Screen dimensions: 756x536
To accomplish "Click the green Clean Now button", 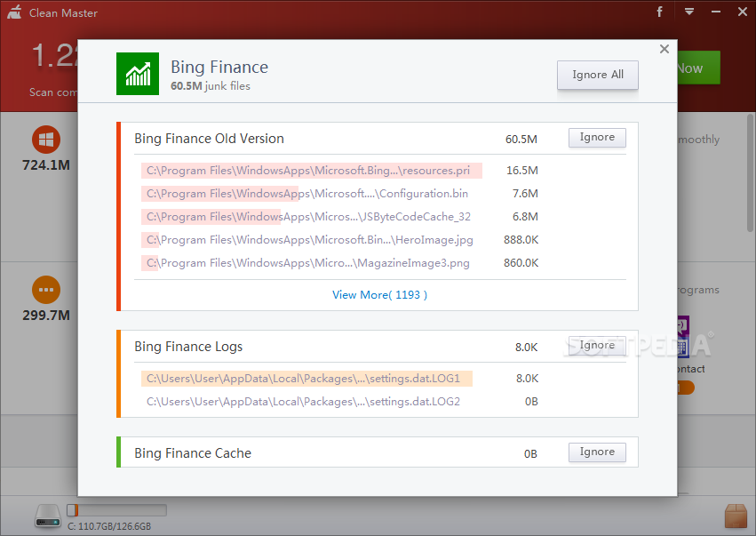I will click(698, 68).
